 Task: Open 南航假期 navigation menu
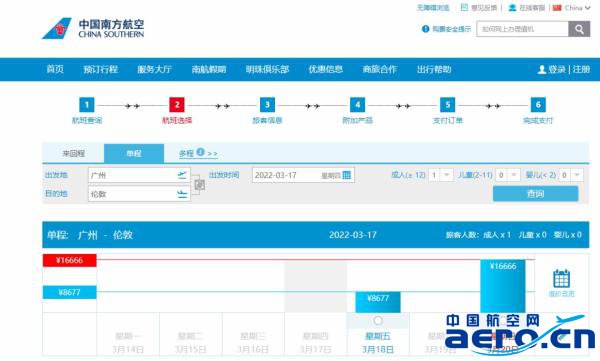click(209, 69)
